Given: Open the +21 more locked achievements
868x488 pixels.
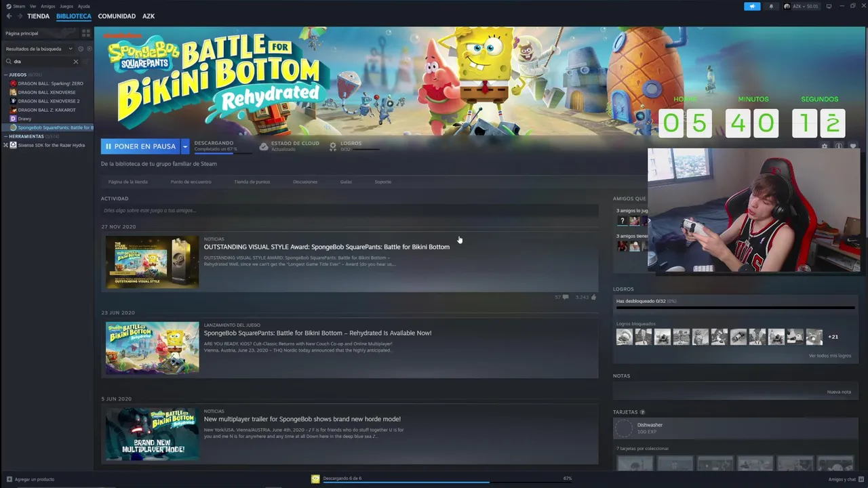Looking at the screenshot, I should (833, 337).
